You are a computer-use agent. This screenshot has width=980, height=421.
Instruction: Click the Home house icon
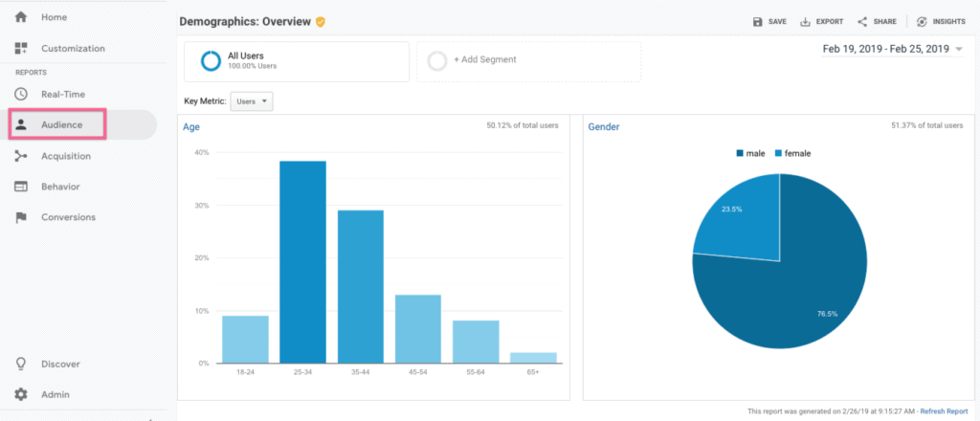point(21,17)
